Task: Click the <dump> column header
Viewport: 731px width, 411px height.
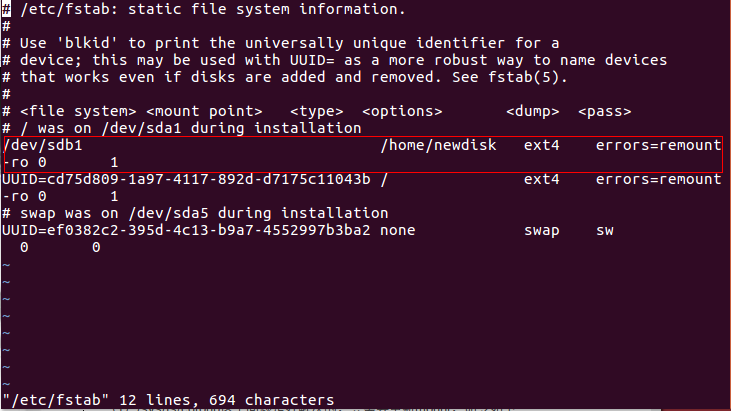Action: pyautogui.click(x=533, y=111)
